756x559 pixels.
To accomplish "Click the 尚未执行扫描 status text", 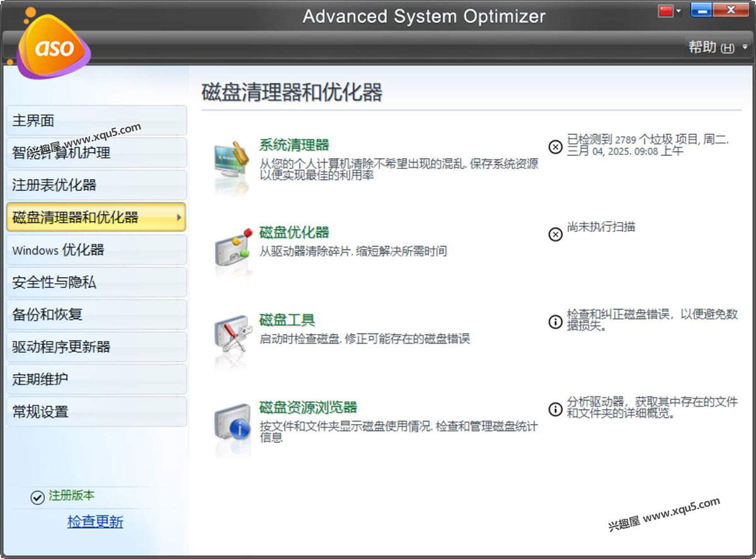I will pyautogui.click(x=601, y=227).
